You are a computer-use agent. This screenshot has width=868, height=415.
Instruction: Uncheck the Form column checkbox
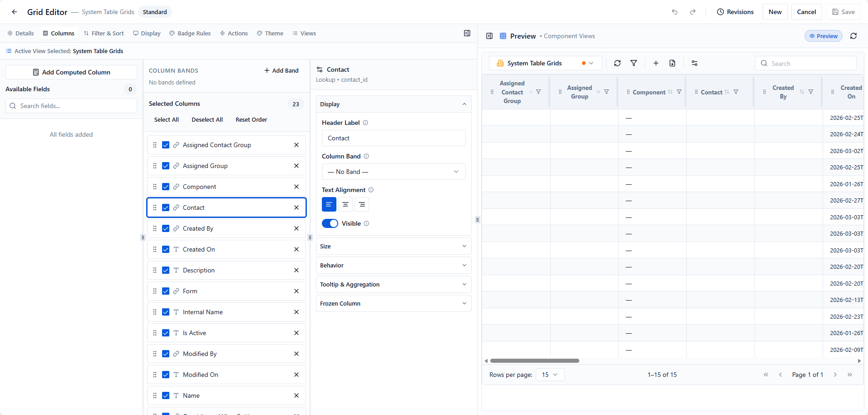[x=166, y=291]
